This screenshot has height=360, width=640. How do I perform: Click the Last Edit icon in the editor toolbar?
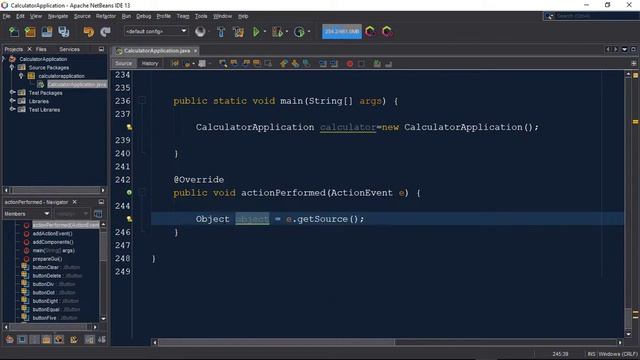pos(175,64)
